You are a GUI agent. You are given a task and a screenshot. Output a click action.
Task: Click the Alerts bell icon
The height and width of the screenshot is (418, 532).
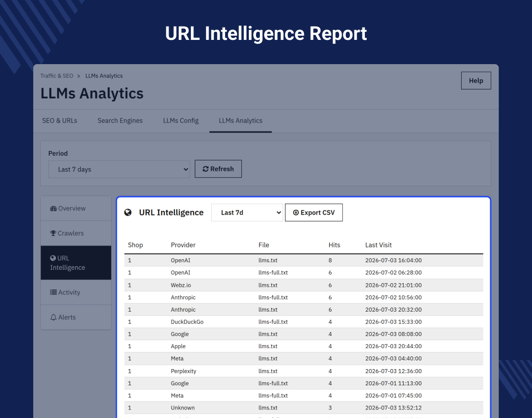coord(53,317)
